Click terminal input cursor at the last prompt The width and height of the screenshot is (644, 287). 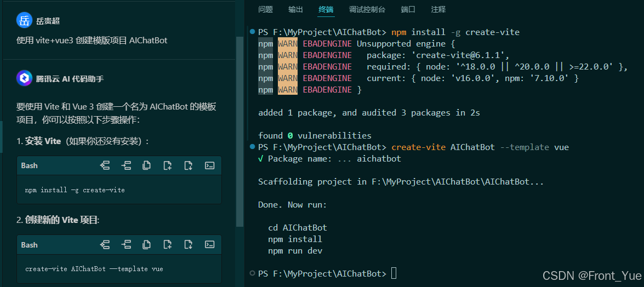tap(394, 273)
